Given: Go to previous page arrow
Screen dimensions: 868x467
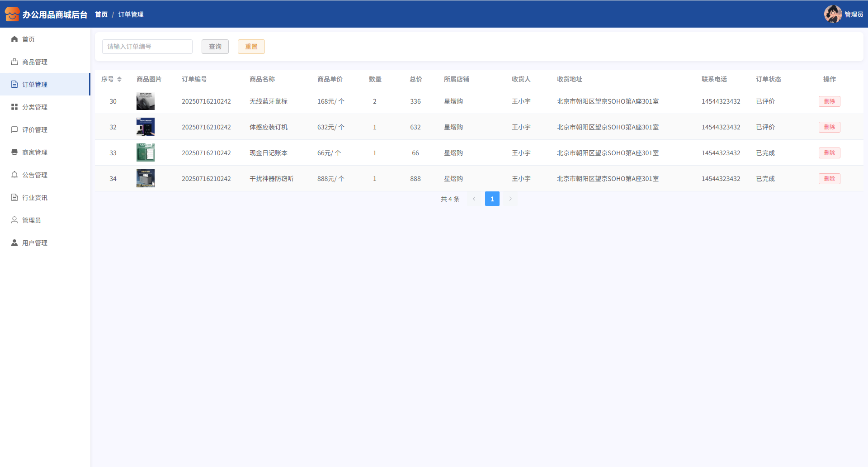Looking at the screenshot, I should click(x=474, y=199).
